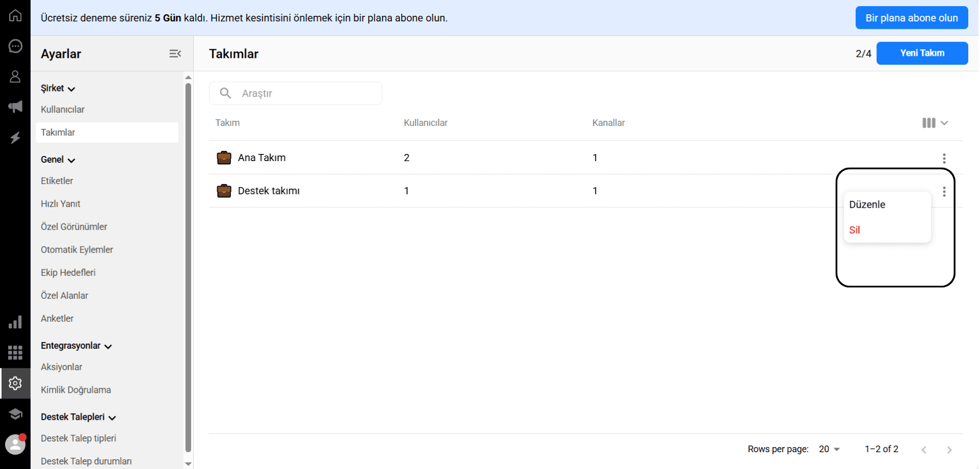This screenshot has width=980, height=469.
Task: Collapse the Ayarlar sidebar panel icon
Action: pyautogui.click(x=175, y=54)
